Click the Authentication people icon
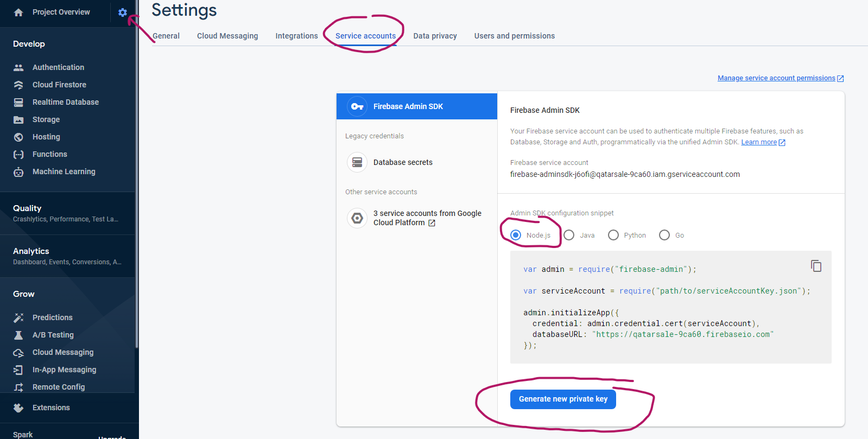 [x=18, y=67]
